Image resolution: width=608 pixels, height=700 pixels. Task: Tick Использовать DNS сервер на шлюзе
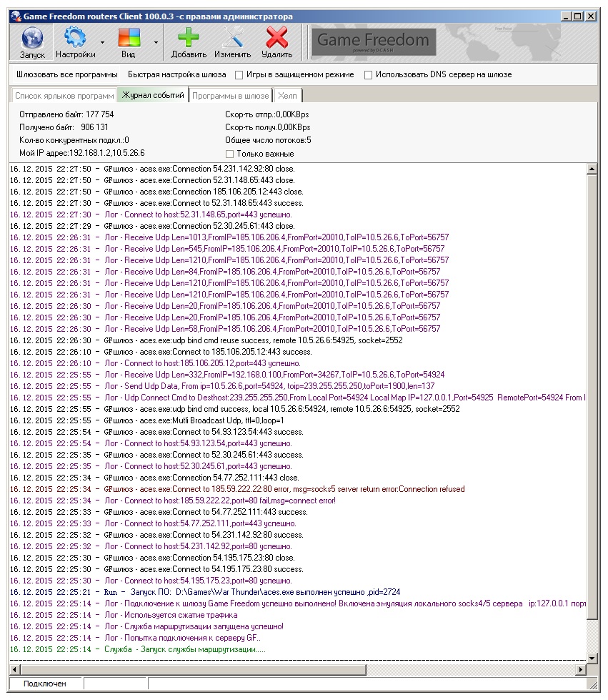pyautogui.click(x=368, y=75)
